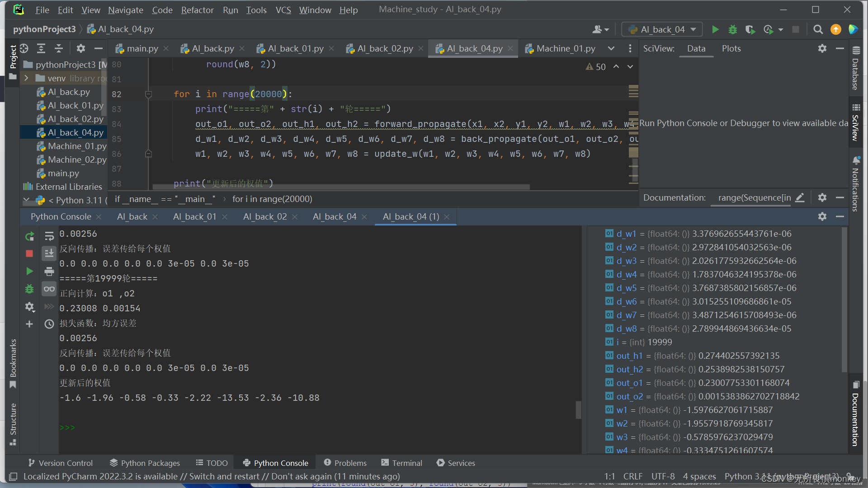Open the Database side panel
The height and width of the screenshot is (488, 868).
point(855,68)
